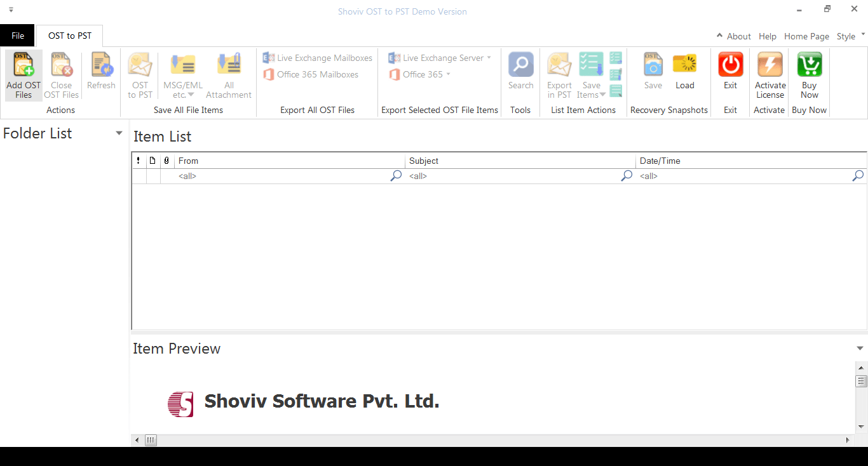Open Activate License
The height and width of the screenshot is (466, 868).
pyautogui.click(x=770, y=76)
